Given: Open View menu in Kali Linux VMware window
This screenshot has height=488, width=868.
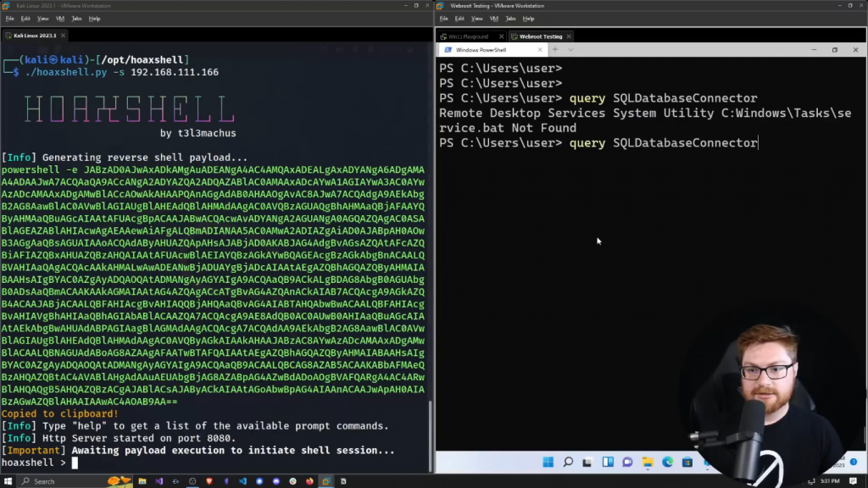Looking at the screenshot, I should point(42,19).
